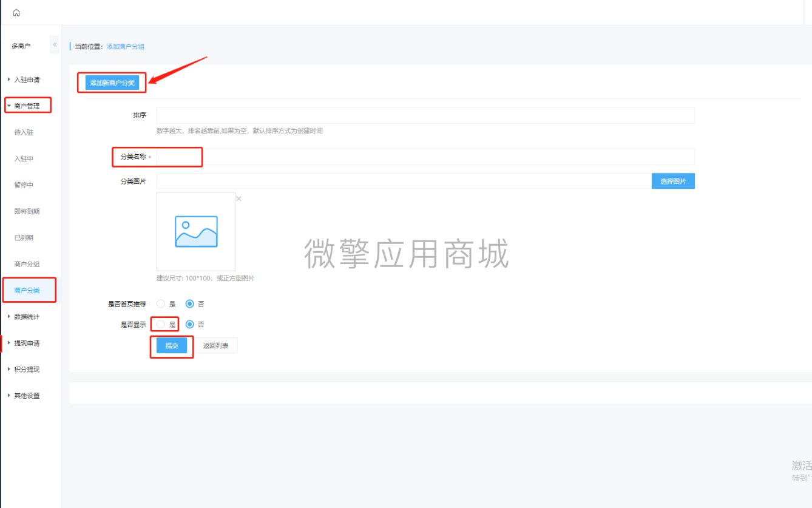The width and height of the screenshot is (812, 508).
Task: Collapse the sidebar with the double-chevron icon
Action: point(55,45)
